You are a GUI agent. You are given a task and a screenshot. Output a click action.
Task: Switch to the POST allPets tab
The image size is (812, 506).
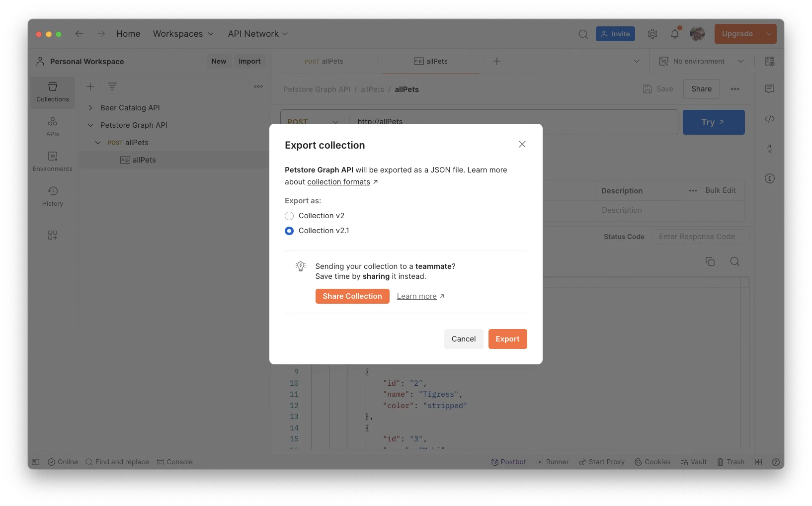point(324,61)
